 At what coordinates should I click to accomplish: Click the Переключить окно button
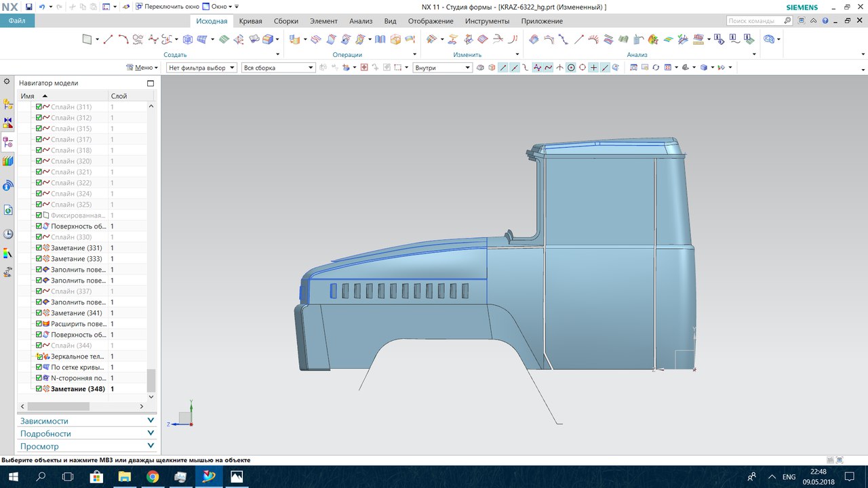pyautogui.click(x=166, y=7)
